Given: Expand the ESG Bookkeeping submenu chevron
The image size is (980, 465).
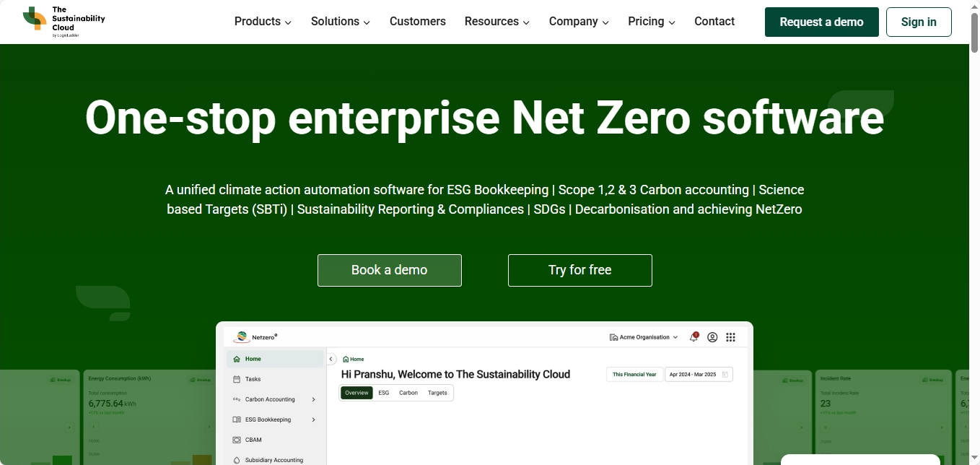Looking at the screenshot, I should (x=314, y=420).
